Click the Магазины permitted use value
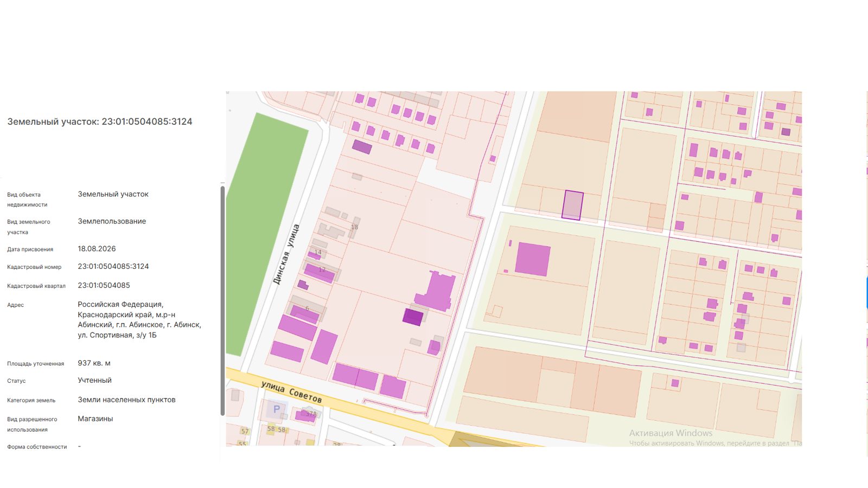The width and height of the screenshot is (868, 488). coord(95,419)
